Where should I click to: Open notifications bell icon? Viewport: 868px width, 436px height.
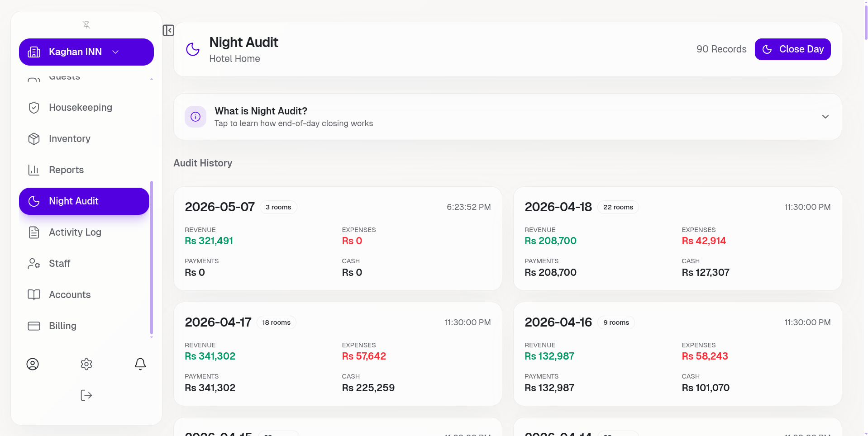tap(140, 364)
